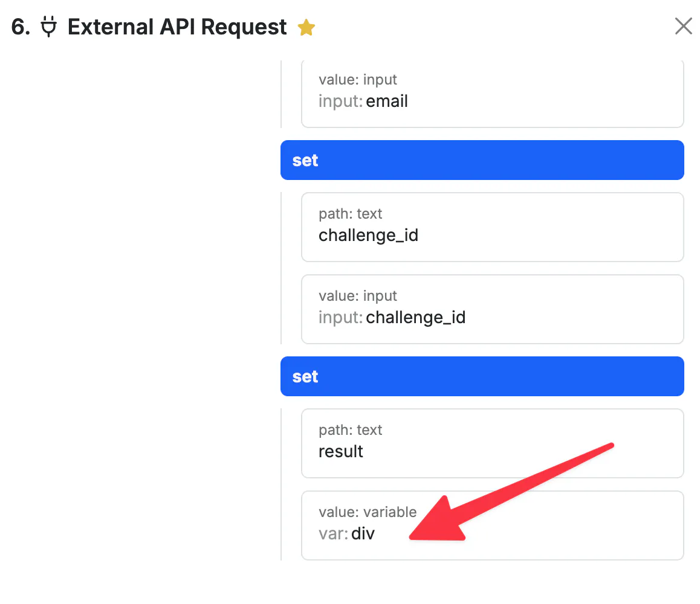Screen dimensions: 700x604
Task: Select the challenge_id path text field
Action: click(492, 227)
